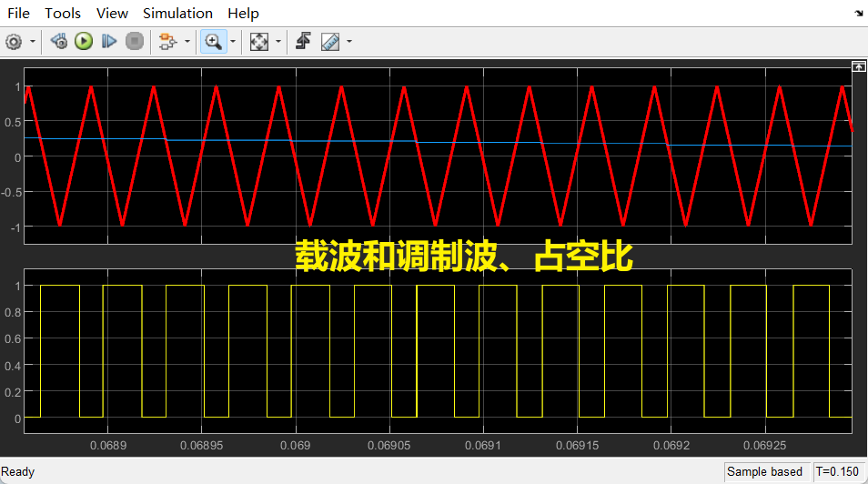The image size is (868, 484).
Task: Click the 0.069 x-axis tick label
Action: click(295, 445)
